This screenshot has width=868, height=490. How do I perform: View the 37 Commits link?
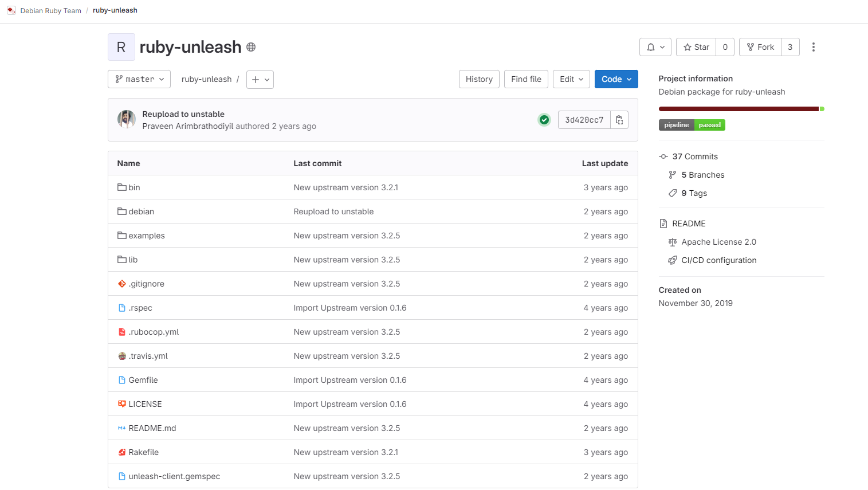coord(695,156)
